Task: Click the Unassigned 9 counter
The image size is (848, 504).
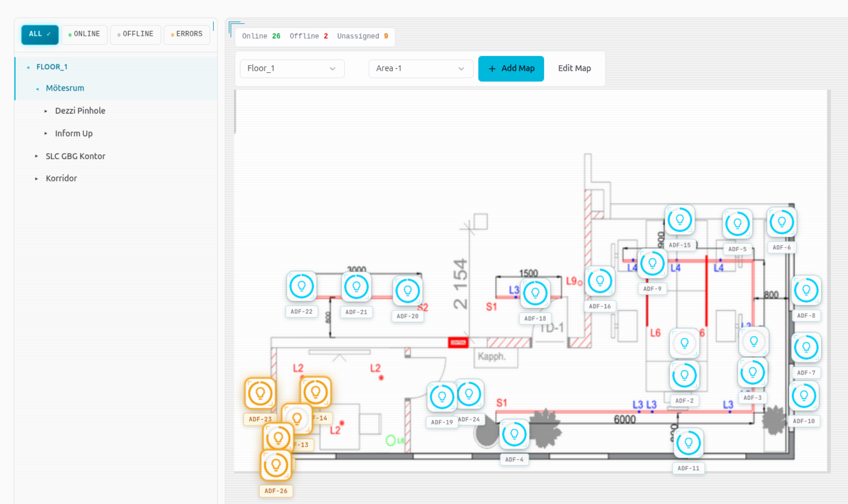Action: [x=363, y=36]
